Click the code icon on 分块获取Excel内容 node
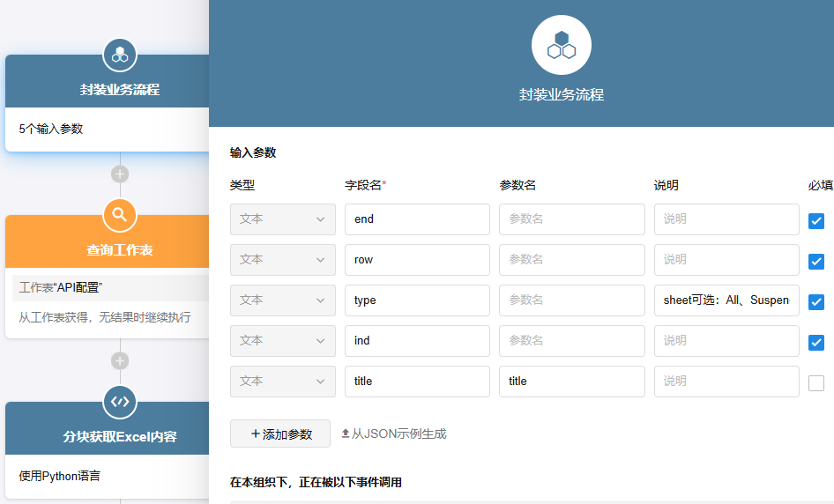The height and width of the screenshot is (504, 834). click(120, 402)
